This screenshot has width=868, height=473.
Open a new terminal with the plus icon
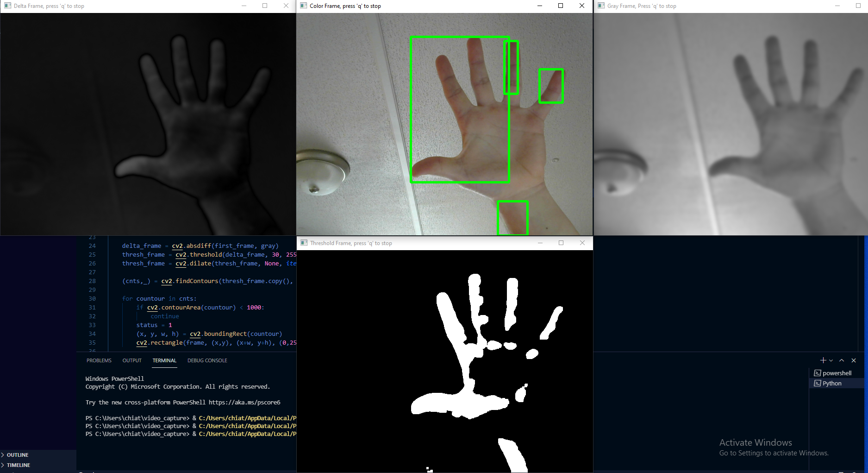(x=823, y=360)
